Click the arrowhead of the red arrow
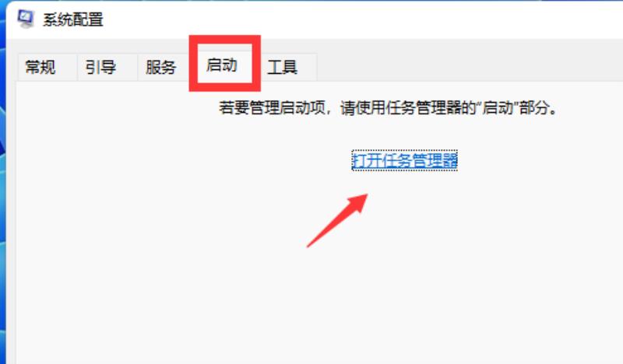The height and width of the screenshot is (364, 623). point(358,202)
